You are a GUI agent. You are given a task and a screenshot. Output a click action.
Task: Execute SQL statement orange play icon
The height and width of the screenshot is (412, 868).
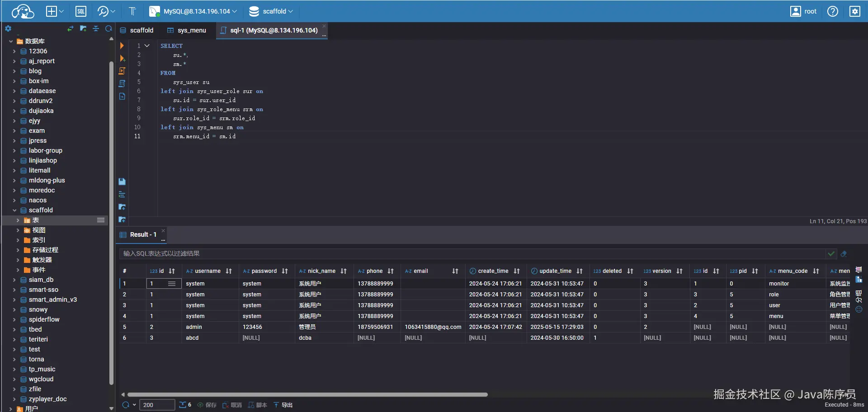122,46
